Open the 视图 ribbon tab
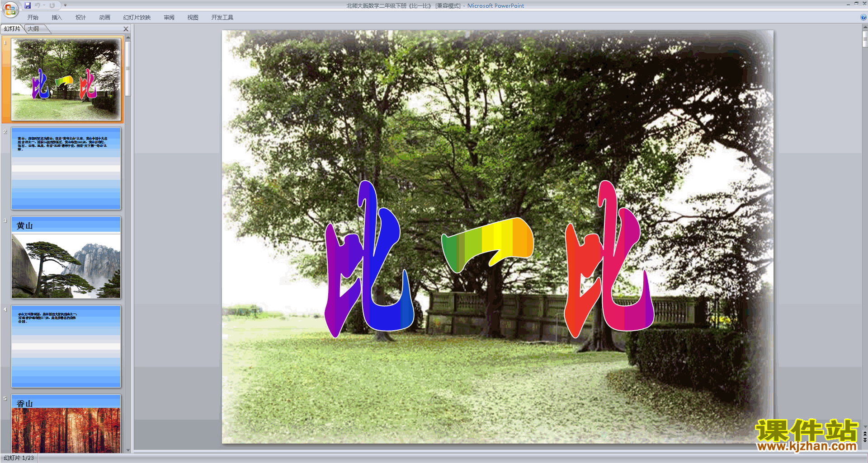The height and width of the screenshot is (463, 868). (x=193, y=18)
